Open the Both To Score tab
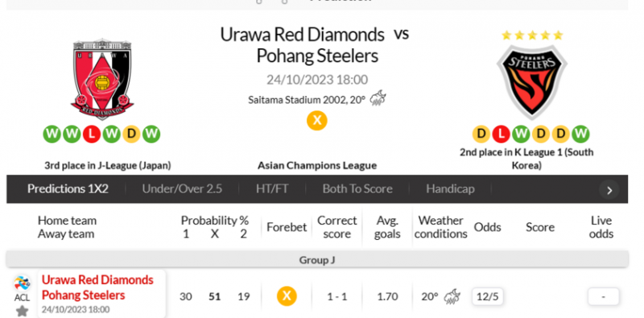Screen dimensions: 644x318 (357, 189)
